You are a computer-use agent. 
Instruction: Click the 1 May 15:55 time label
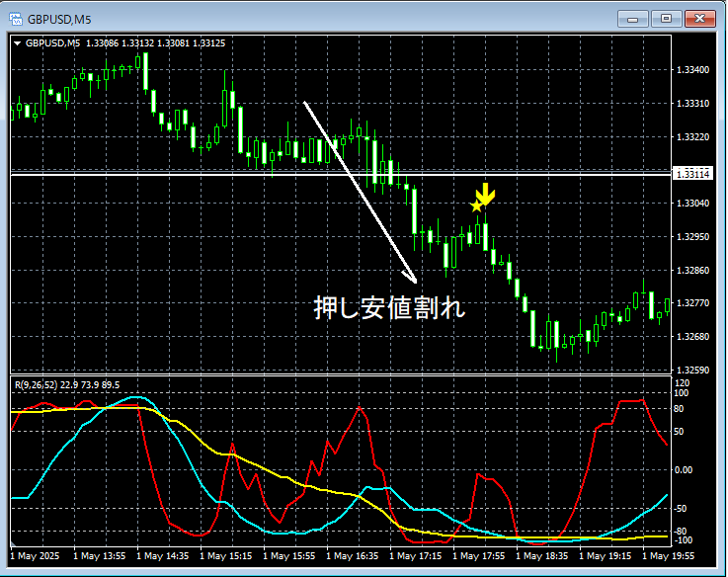click(288, 556)
